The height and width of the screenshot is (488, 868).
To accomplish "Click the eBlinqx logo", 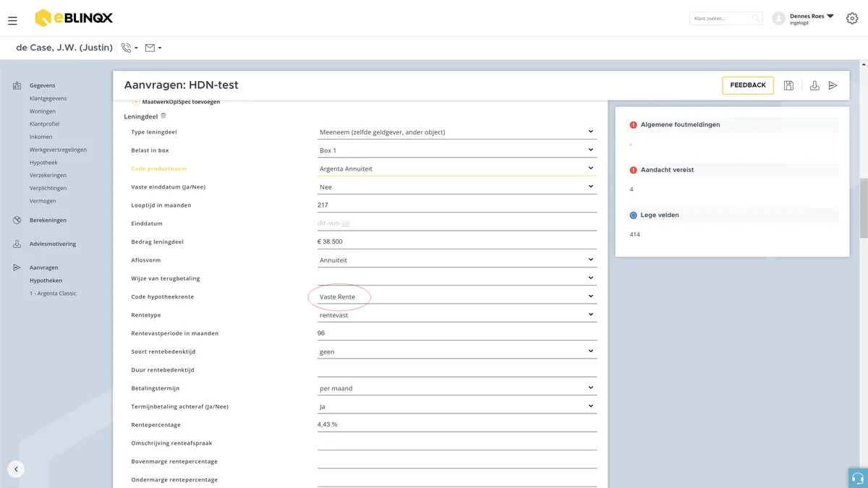I will click(x=74, y=18).
